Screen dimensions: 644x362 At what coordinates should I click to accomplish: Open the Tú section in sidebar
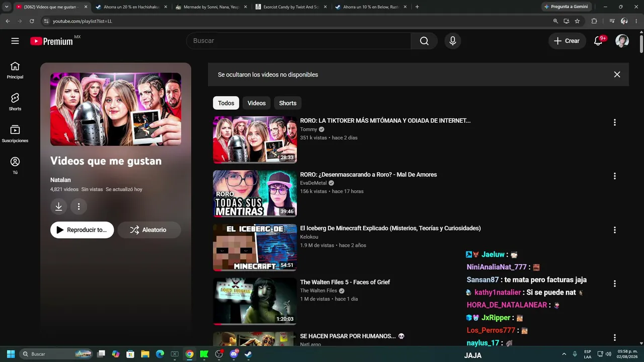tap(15, 165)
